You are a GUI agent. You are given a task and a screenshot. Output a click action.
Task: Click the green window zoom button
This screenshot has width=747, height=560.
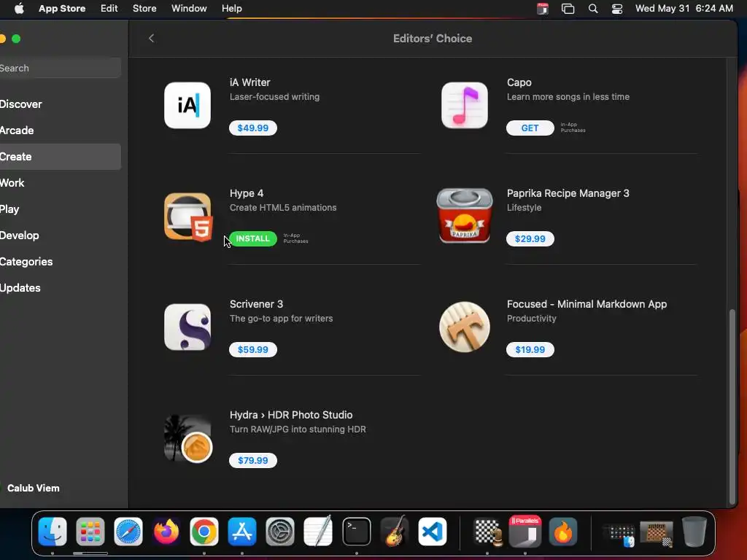(x=16, y=39)
